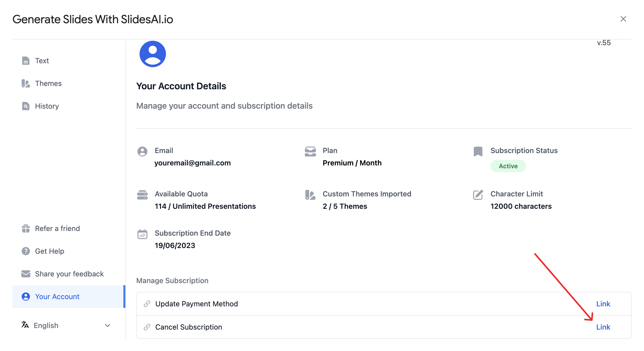This screenshot has width=644, height=351.
Task: Click the large blue profile avatar
Action: (152, 54)
